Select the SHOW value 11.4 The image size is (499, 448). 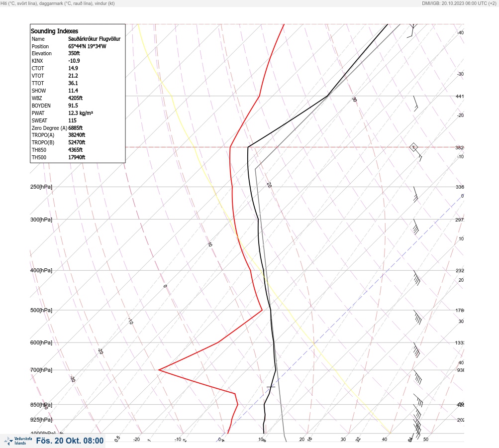point(73,91)
